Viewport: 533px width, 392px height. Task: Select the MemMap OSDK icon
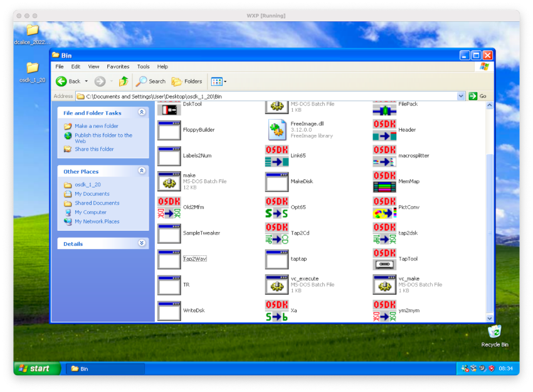tap(384, 181)
